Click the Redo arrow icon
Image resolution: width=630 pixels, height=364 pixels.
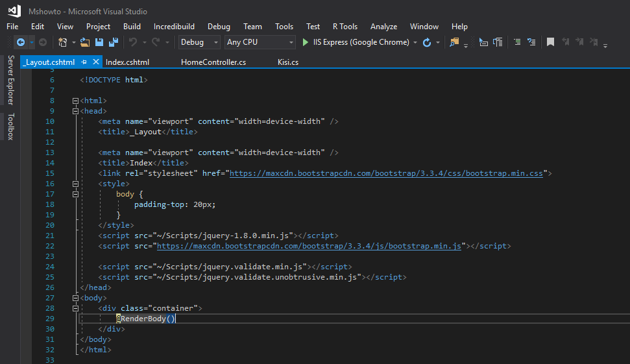156,42
